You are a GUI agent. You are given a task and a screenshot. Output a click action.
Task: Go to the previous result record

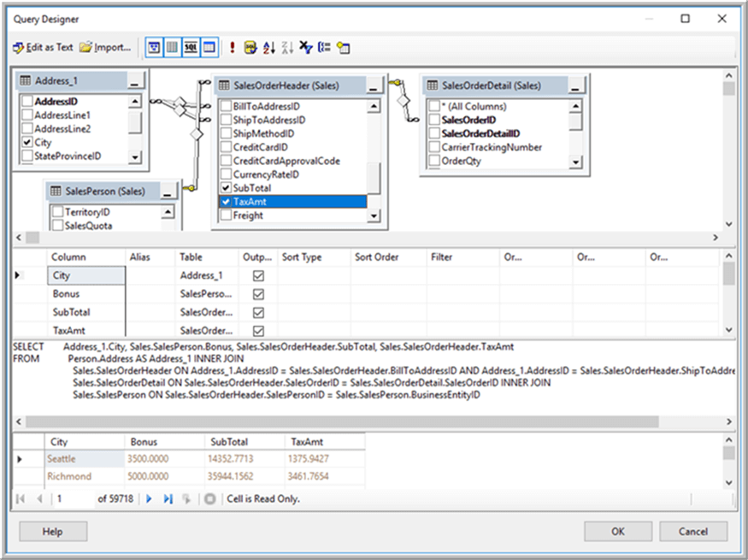pyautogui.click(x=39, y=499)
